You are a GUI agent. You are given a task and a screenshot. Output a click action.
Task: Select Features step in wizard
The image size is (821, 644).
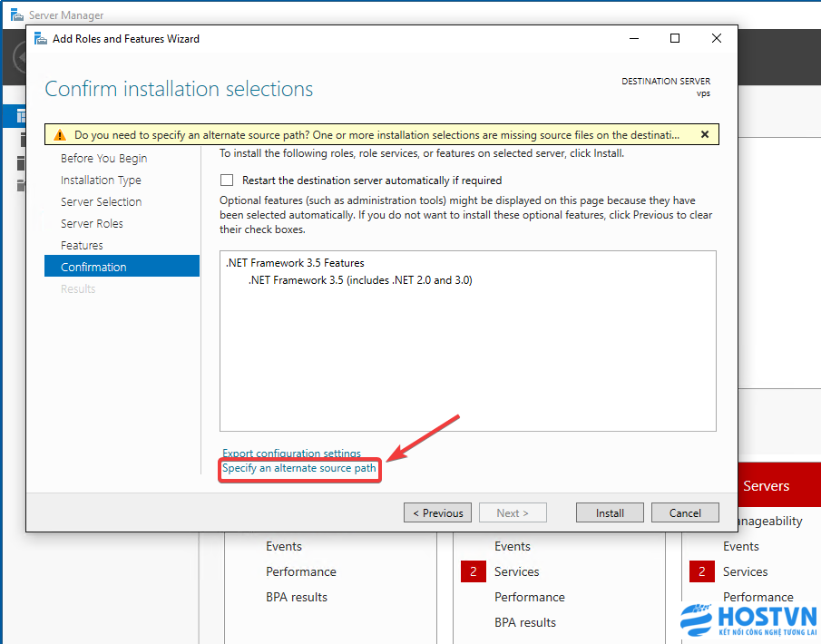point(82,245)
